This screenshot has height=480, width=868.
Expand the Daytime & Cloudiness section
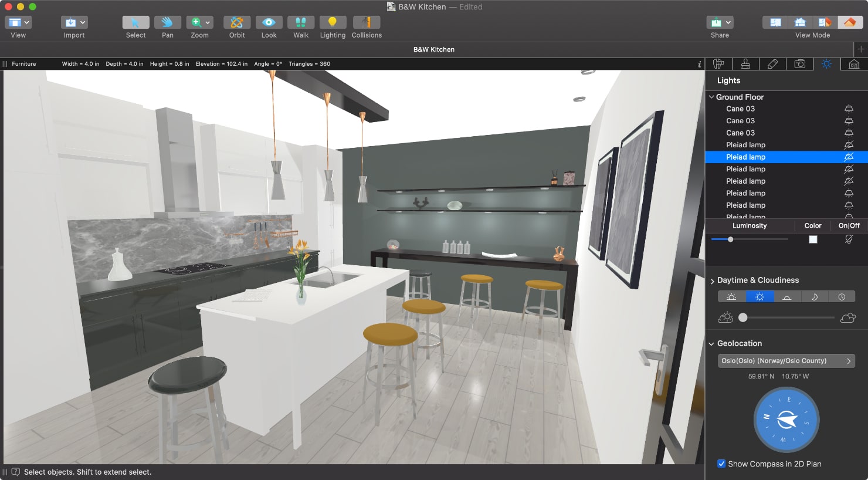point(711,280)
